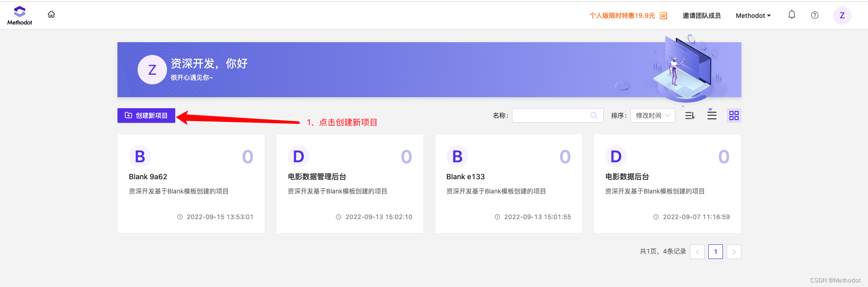Click the large Z avatar in banner
Viewport: 868px width, 287px height.
[x=152, y=70]
